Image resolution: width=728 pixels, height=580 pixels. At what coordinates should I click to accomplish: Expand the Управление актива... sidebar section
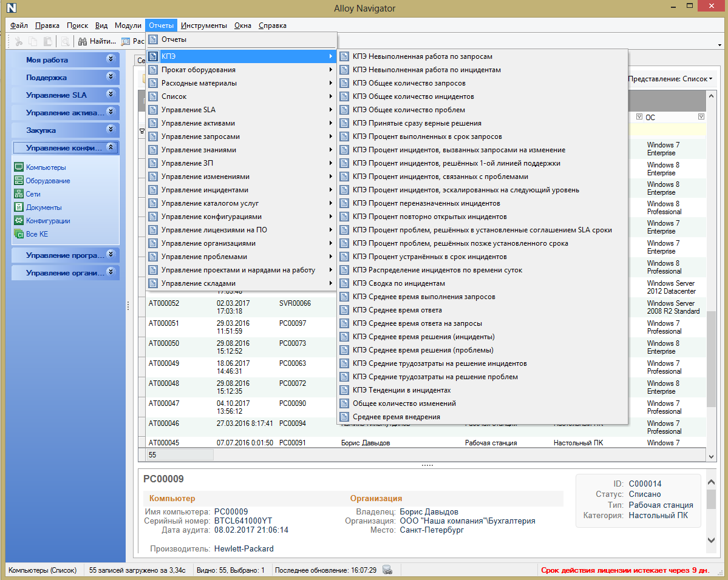111,112
